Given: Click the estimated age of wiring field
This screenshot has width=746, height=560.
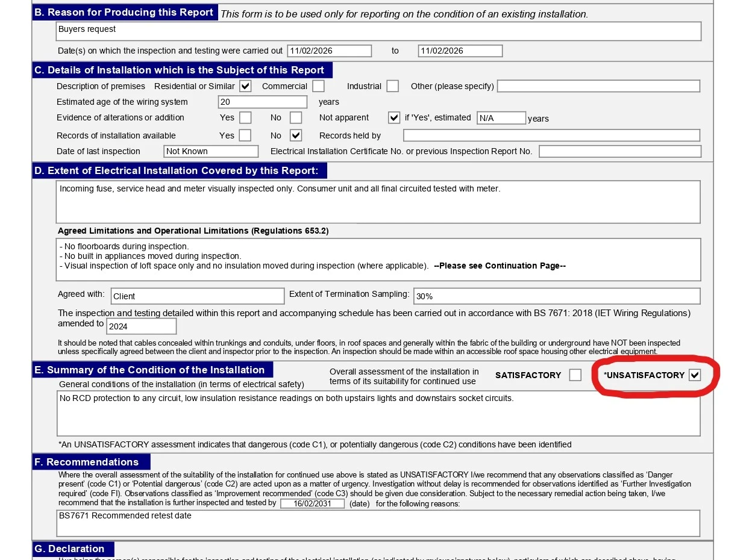Looking at the screenshot, I should [x=262, y=102].
